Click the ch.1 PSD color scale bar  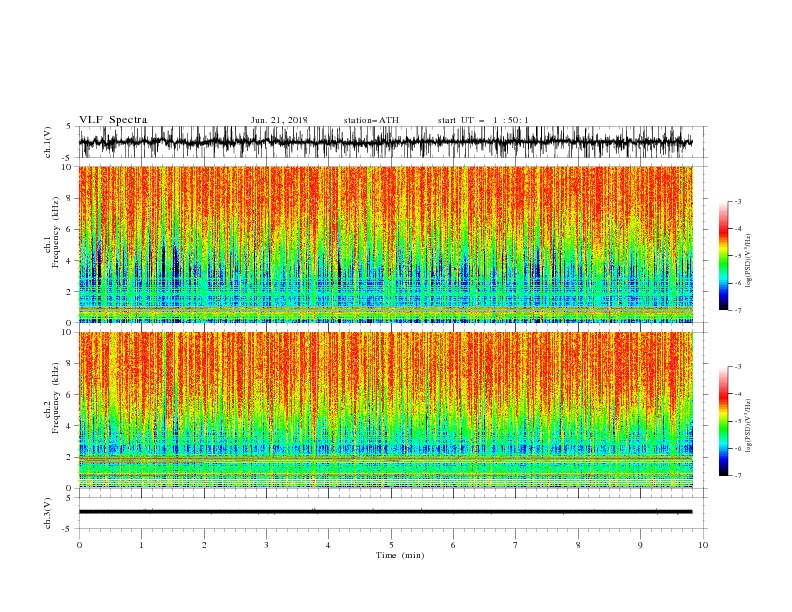723,256
